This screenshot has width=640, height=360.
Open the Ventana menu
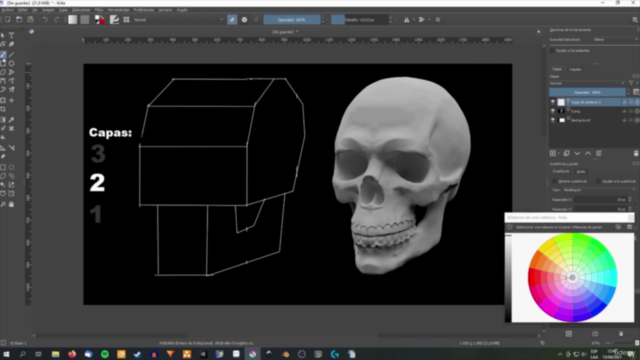[165, 10]
